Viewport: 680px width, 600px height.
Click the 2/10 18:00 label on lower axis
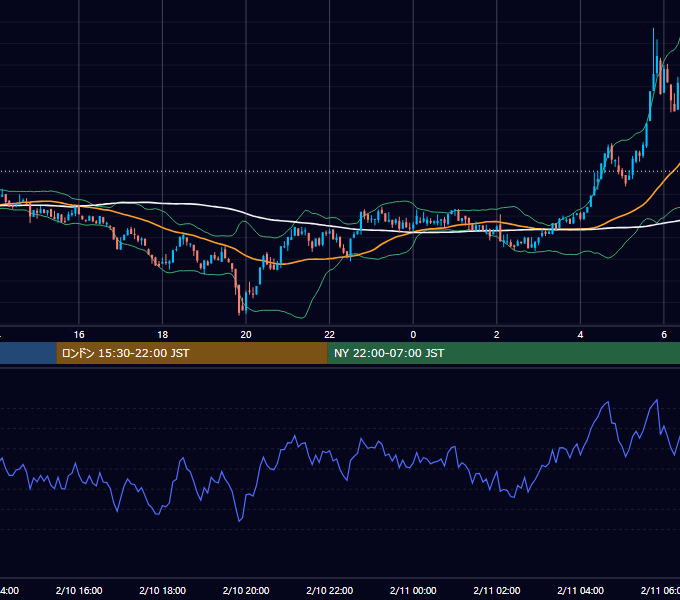click(162, 590)
